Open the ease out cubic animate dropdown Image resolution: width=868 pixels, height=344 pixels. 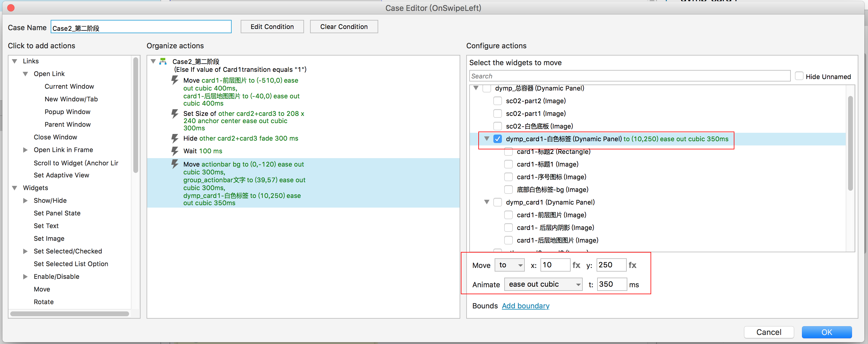tap(543, 284)
